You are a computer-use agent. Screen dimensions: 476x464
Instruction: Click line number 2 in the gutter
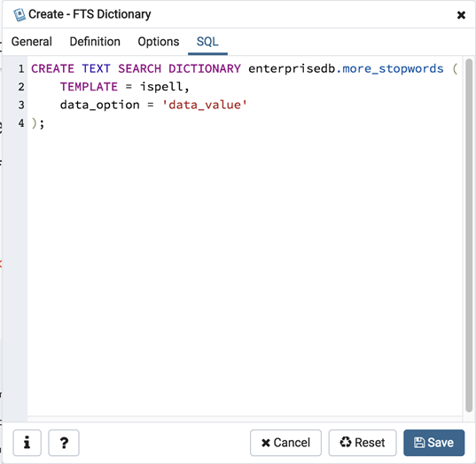click(21, 87)
